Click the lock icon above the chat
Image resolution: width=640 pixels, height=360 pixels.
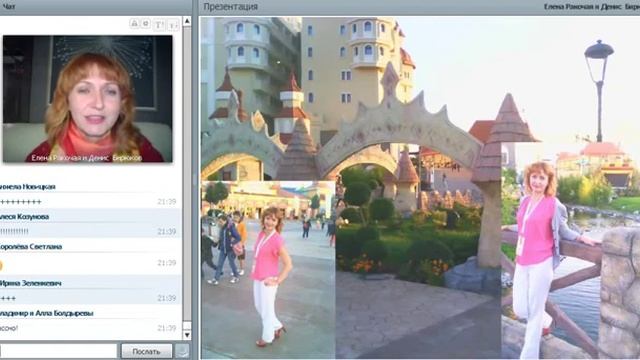click(x=134, y=24)
